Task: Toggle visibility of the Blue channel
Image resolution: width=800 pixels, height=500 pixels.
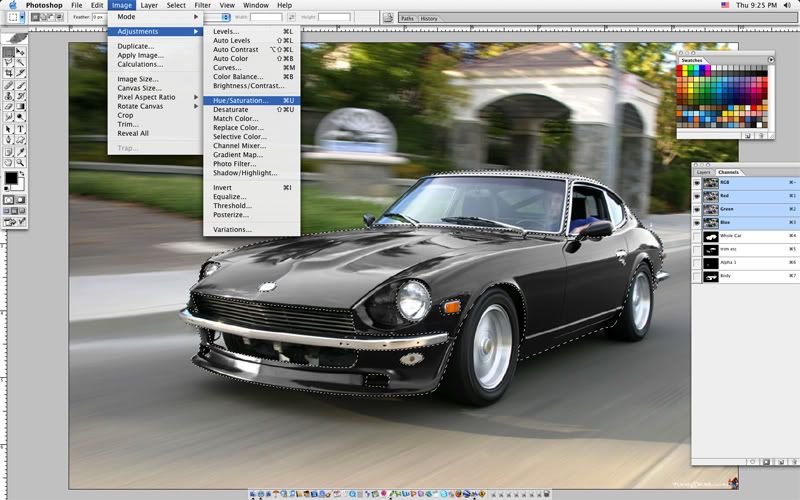Action: click(x=697, y=222)
